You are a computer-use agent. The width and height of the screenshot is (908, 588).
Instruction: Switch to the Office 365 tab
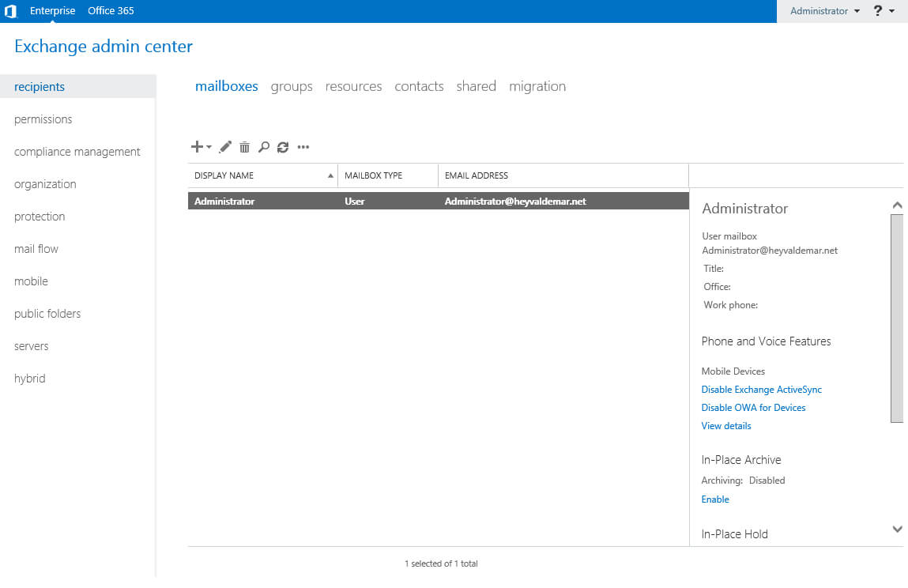(111, 10)
